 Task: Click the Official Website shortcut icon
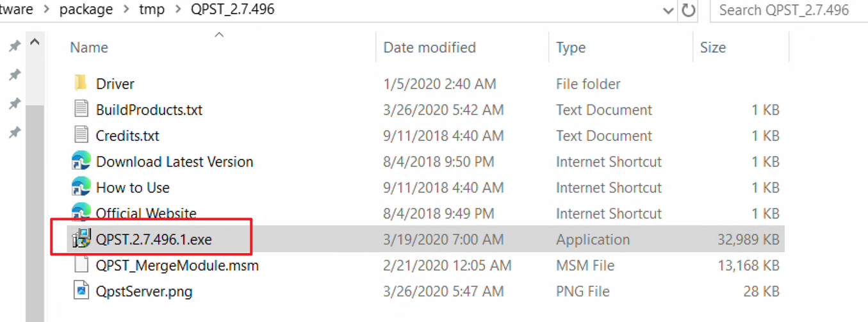tap(81, 211)
